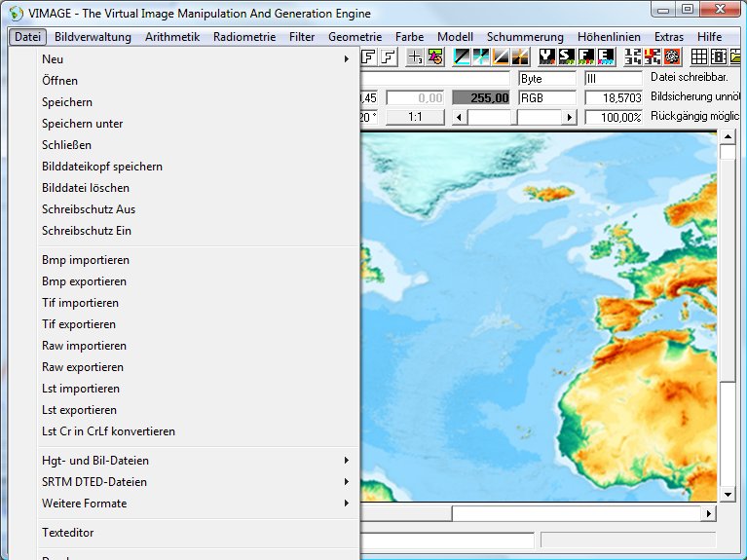Choose Speichern unter from the Datei menu
The image size is (747, 560).
(83, 124)
